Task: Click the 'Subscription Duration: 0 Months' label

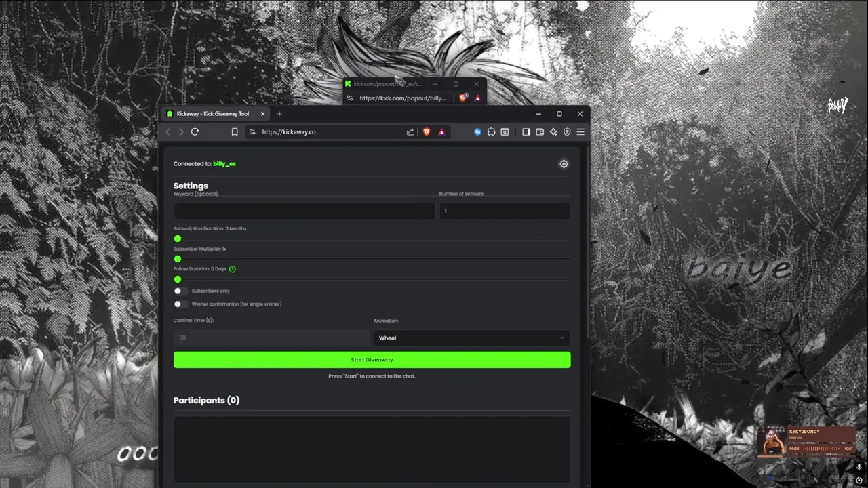Action: pos(210,228)
